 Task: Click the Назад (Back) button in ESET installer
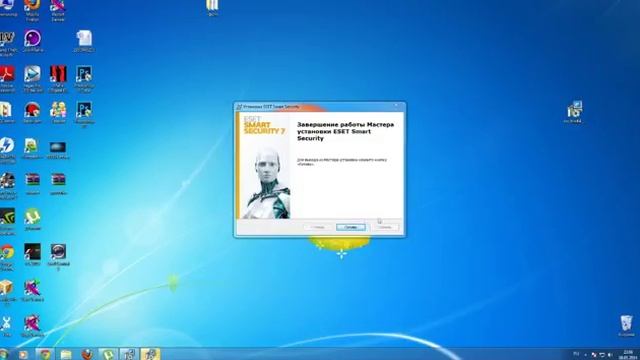[318, 227]
